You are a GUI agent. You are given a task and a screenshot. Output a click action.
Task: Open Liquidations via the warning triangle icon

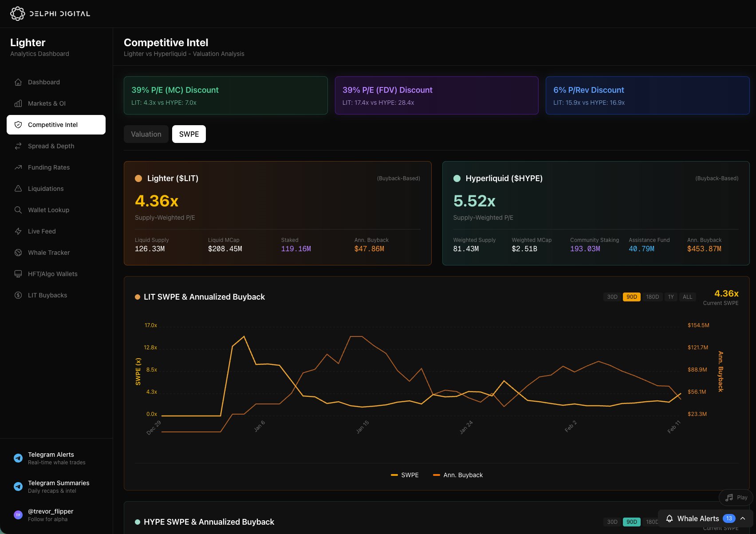click(x=18, y=189)
